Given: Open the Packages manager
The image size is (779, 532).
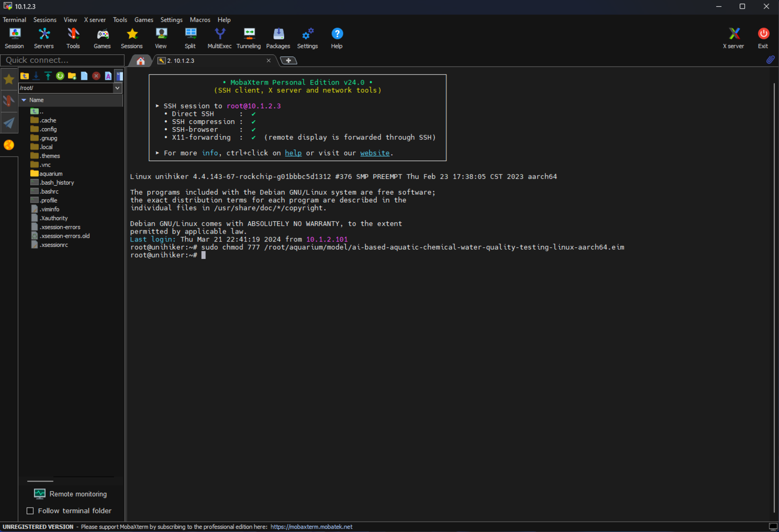Looking at the screenshot, I should tap(278, 38).
